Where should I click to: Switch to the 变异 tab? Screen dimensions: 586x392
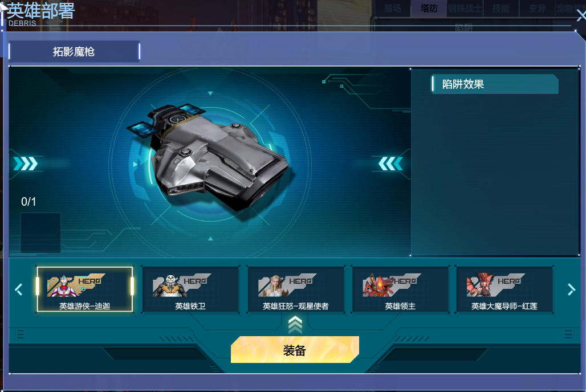coord(537,8)
